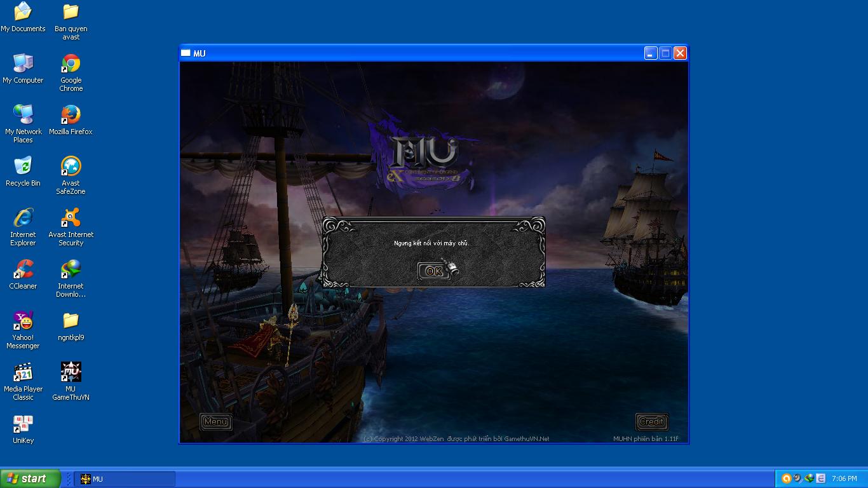Open the Credit button in MU game
Screen dimensions: 868x488
[x=651, y=421]
